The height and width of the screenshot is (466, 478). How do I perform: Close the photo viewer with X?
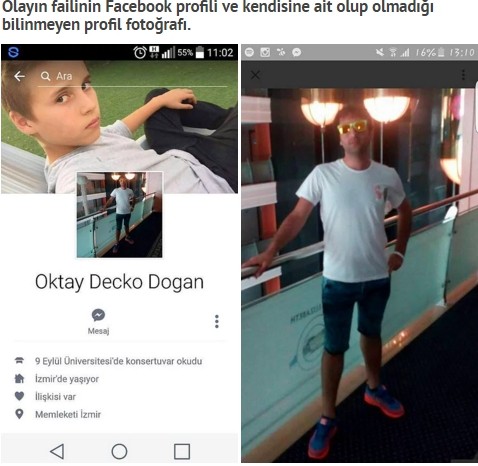(x=255, y=75)
